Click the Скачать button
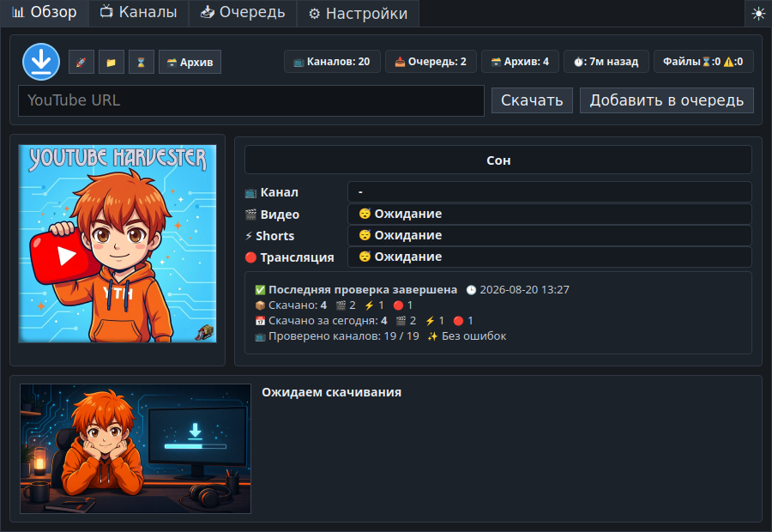This screenshot has width=772, height=532. [x=532, y=100]
